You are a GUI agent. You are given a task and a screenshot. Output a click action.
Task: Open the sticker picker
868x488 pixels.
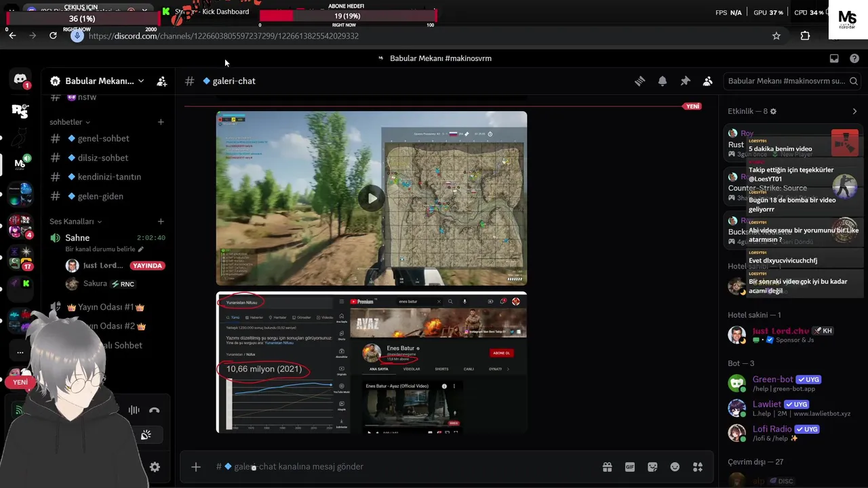[652, 467]
